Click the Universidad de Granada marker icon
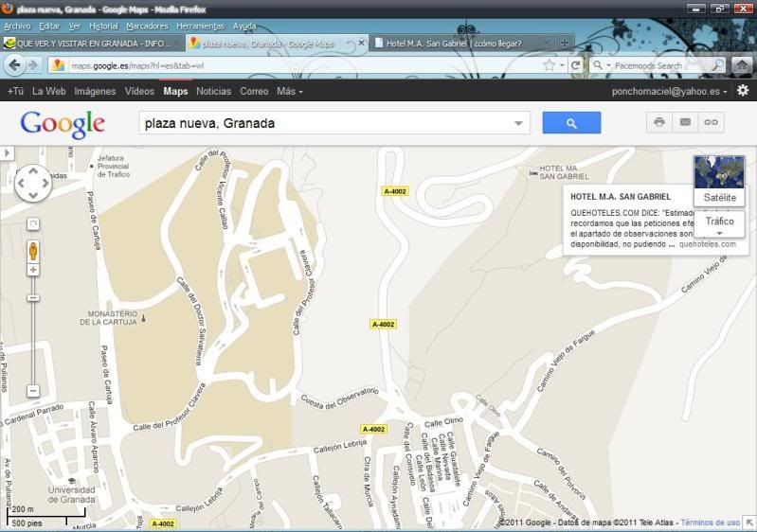 tap(72, 480)
